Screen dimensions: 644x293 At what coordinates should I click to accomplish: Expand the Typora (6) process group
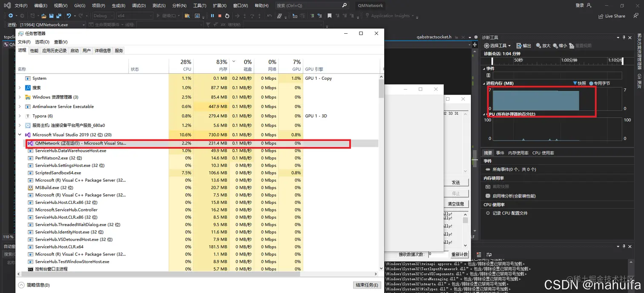pyautogui.click(x=20, y=116)
